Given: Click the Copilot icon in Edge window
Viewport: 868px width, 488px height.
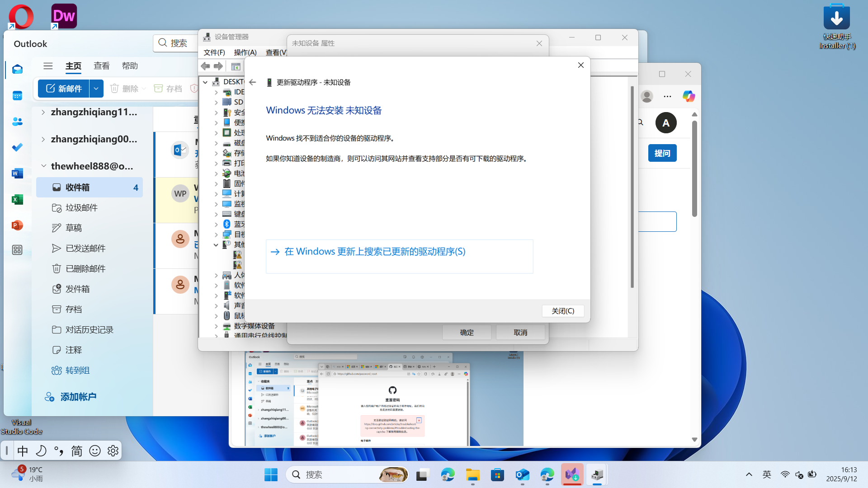Looking at the screenshot, I should point(689,96).
